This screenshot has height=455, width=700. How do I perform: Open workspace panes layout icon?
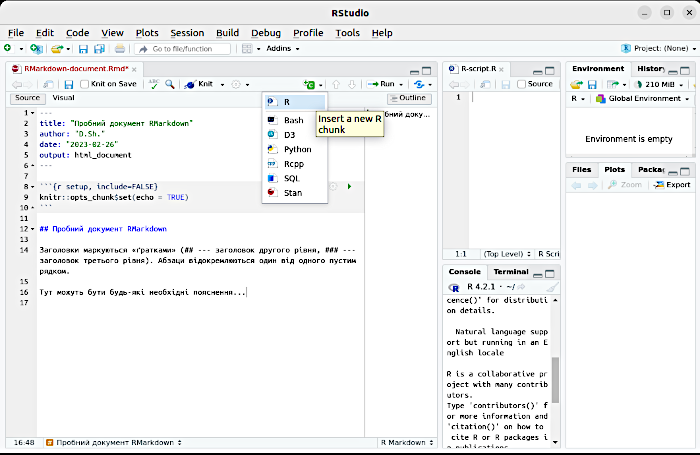point(247,49)
